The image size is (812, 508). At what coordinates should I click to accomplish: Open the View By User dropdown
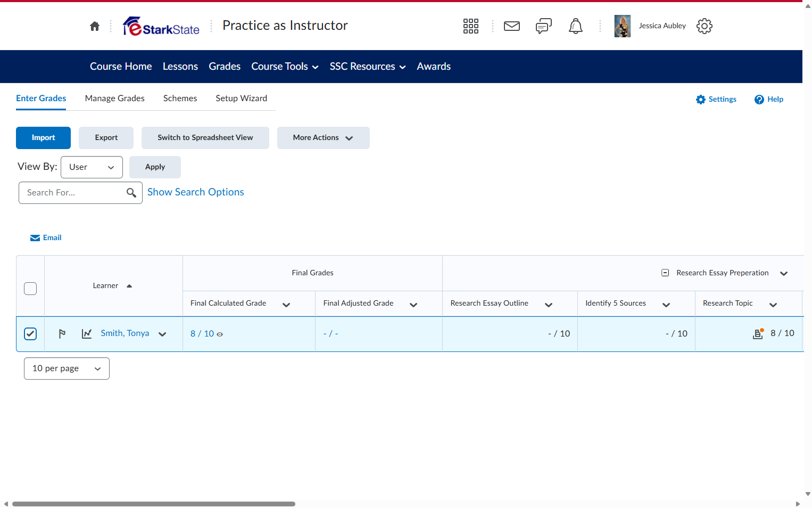pyautogui.click(x=92, y=167)
